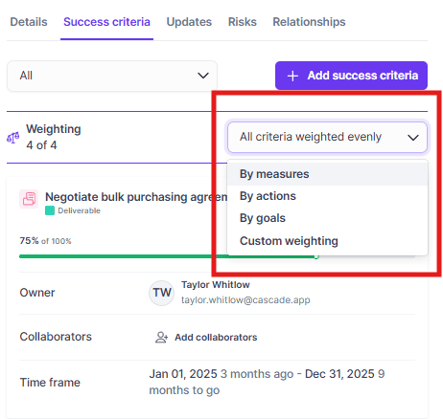The image size is (443, 419).
Task: Click the add collaborators person icon
Action: pyautogui.click(x=161, y=337)
